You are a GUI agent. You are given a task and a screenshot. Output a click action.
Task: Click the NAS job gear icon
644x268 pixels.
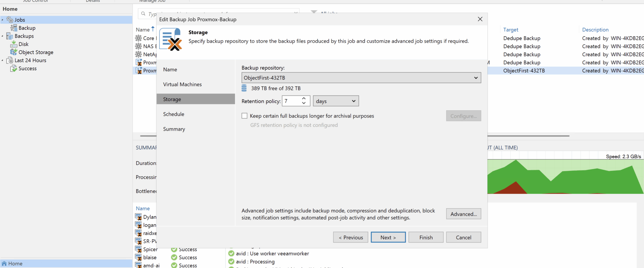(139, 46)
